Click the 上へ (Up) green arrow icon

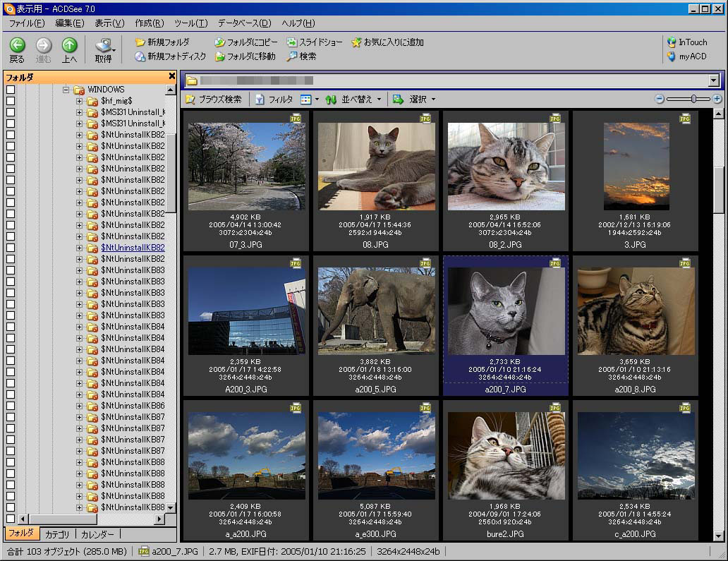tap(69, 45)
